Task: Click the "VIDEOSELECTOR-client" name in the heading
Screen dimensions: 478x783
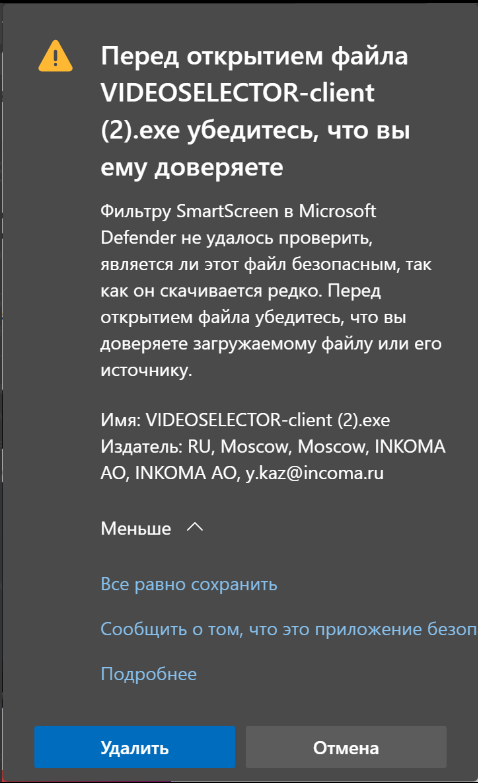Action: point(238,92)
